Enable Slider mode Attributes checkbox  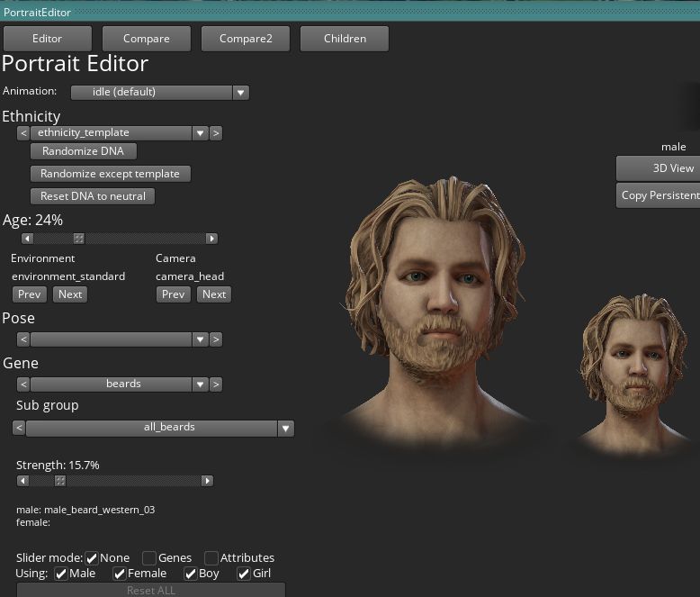(211, 558)
